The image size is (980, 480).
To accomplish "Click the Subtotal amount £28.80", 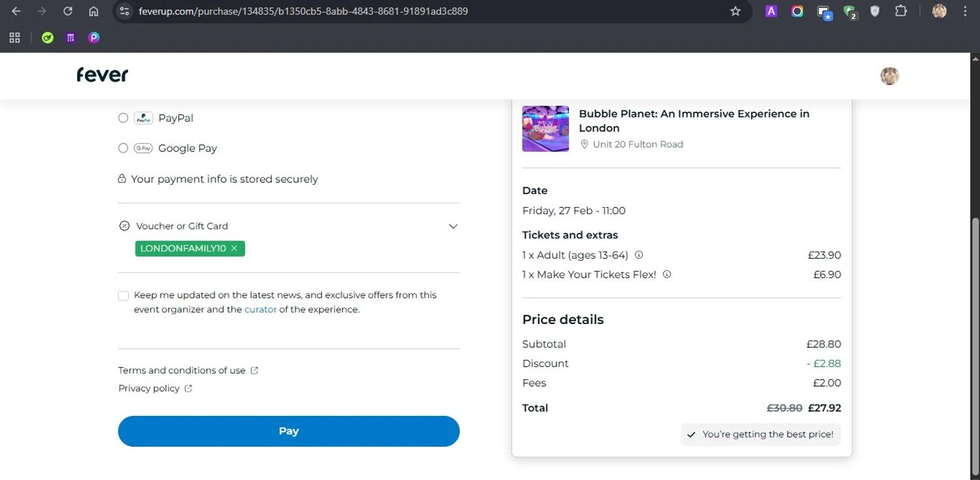I will (x=824, y=344).
